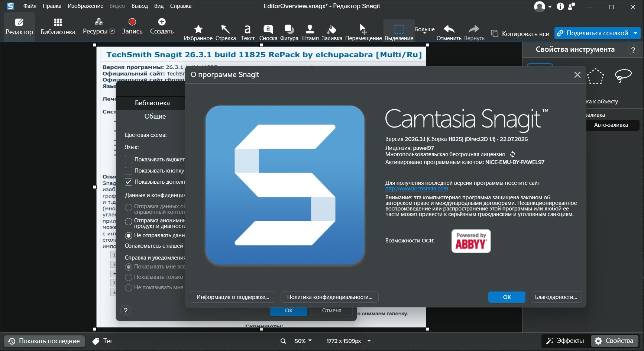644x351 pixels.
Task: Select the Сноска callout tool
Action: (268, 32)
